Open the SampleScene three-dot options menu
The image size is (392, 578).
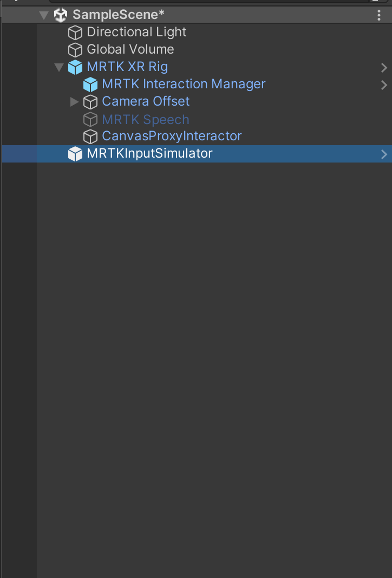click(x=379, y=15)
